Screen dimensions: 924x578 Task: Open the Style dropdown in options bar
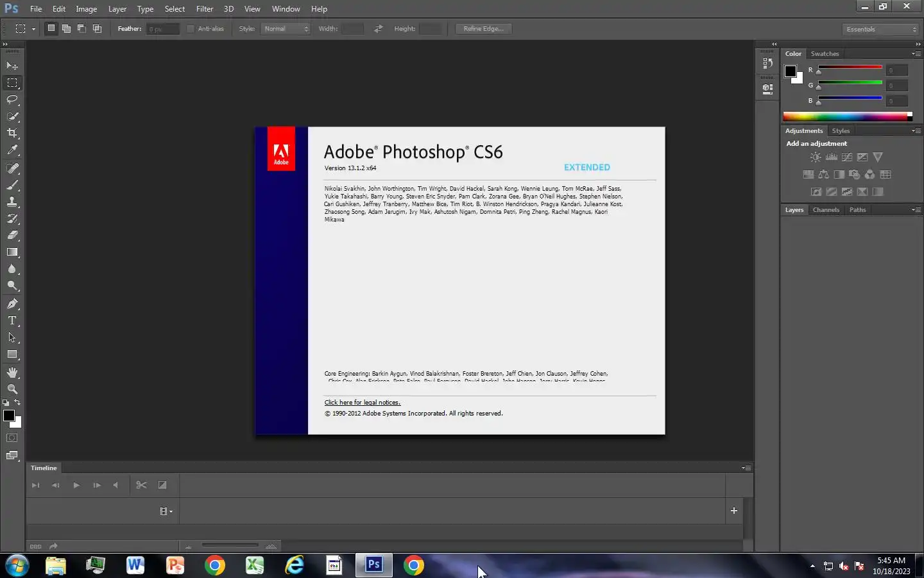286,29
